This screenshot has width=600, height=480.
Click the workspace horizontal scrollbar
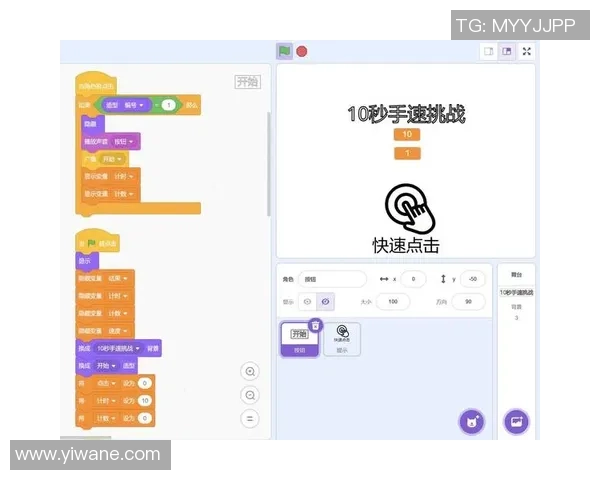tap(86, 438)
